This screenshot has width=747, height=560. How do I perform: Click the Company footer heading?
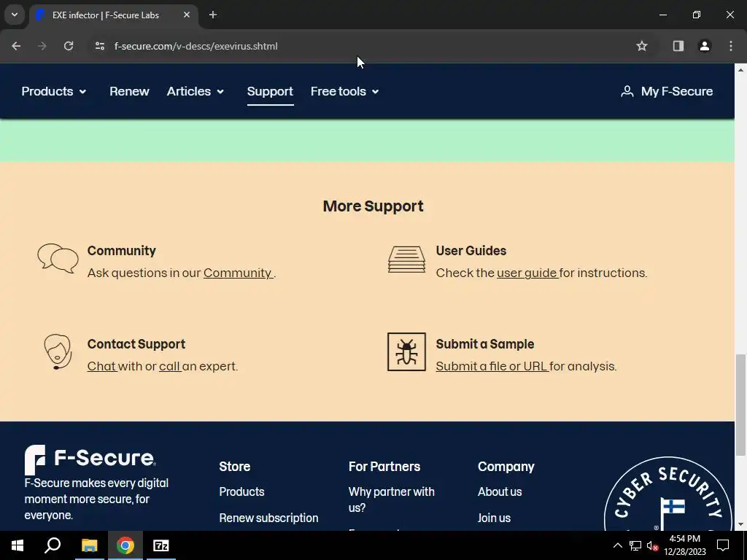(x=506, y=467)
